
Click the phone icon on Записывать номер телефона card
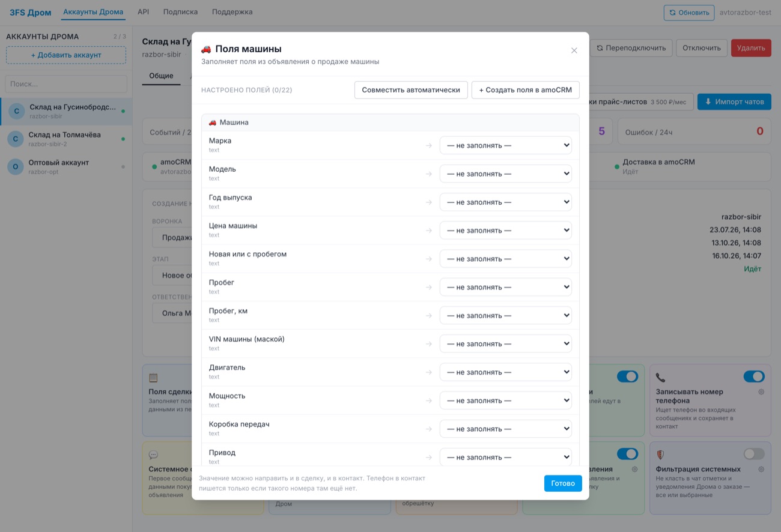660,378
